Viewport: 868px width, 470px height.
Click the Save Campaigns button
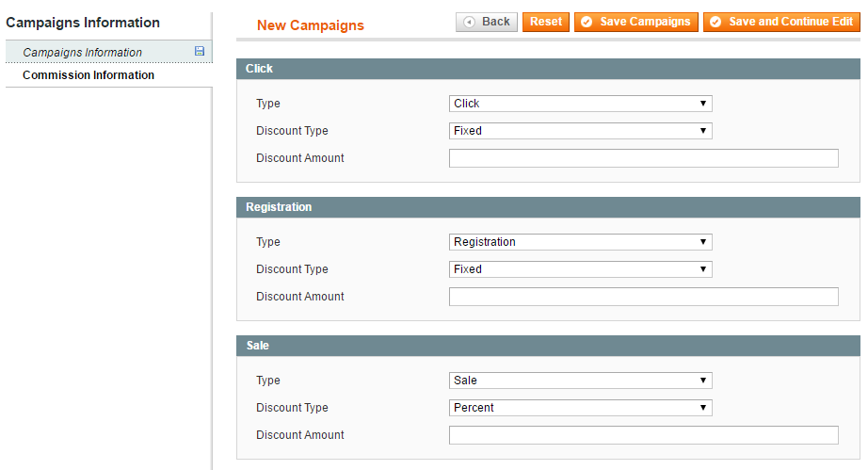(x=636, y=23)
